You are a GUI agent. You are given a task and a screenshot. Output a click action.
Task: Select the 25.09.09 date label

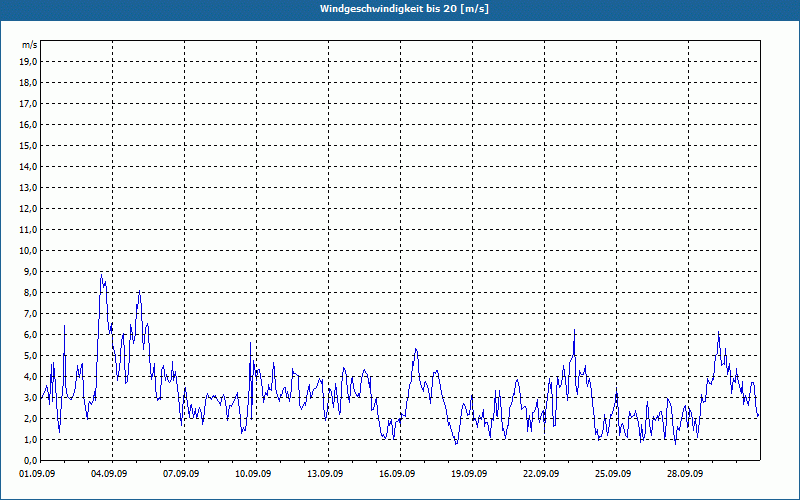[x=612, y=474]
